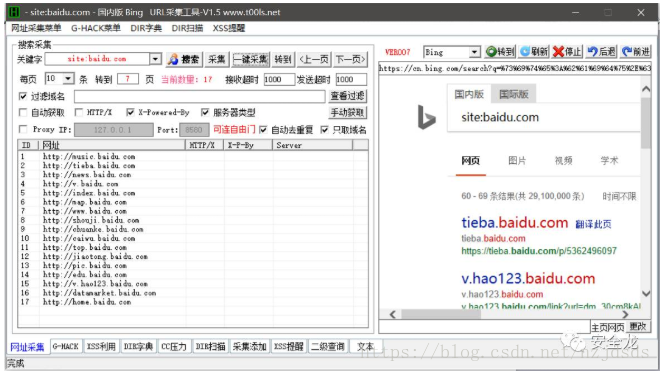Click the green 转到 go icon button
661x372 pixels.
click(500, 52)
